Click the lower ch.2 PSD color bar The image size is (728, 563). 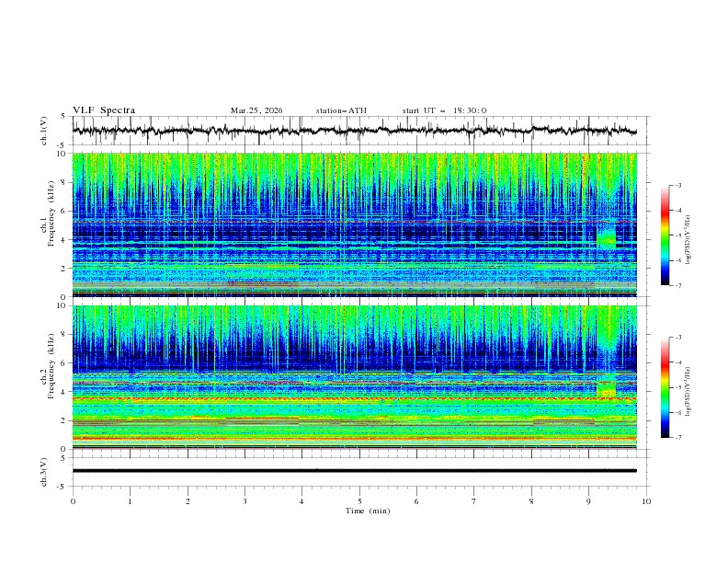click(x=665, y=387)
